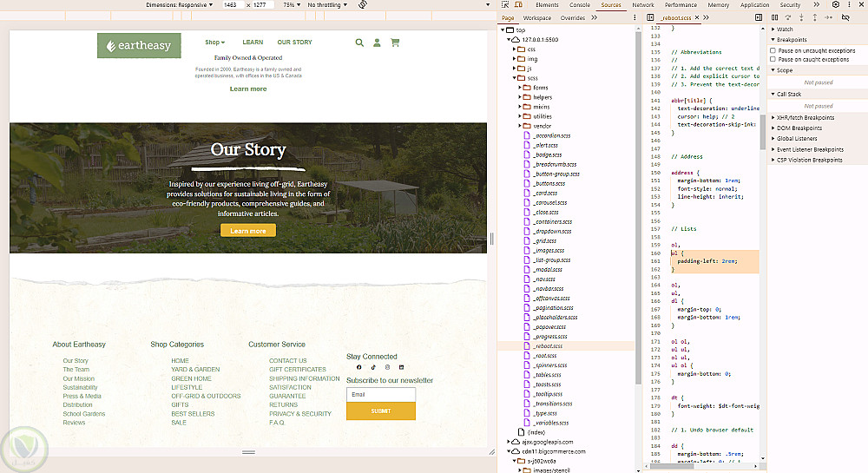
Task: Click the viewport width input field
Action: [x=233, y=4]
